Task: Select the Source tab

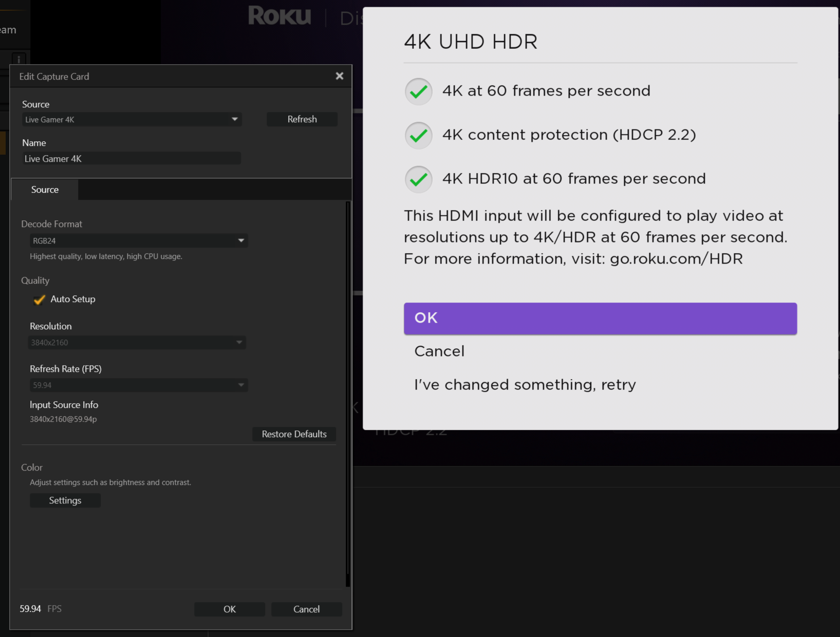Action: pyautogui.click(x=45, y=190)
